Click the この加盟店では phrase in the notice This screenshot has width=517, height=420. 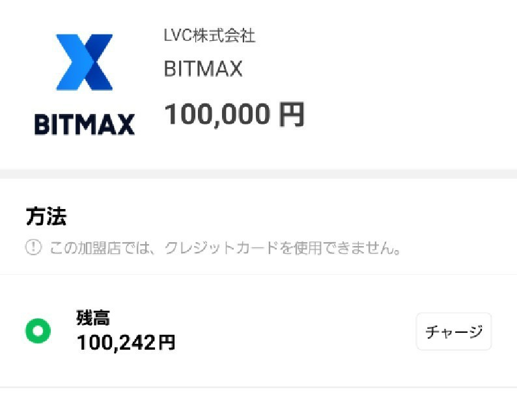101,248
